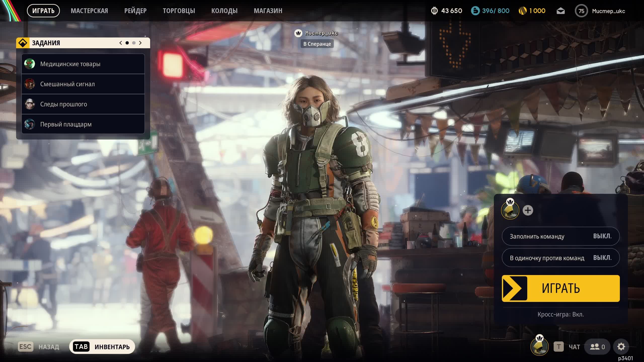Open the friends list counter icon
The height and width of the screenshot is (362, 644).
click(x=597, y=347)
